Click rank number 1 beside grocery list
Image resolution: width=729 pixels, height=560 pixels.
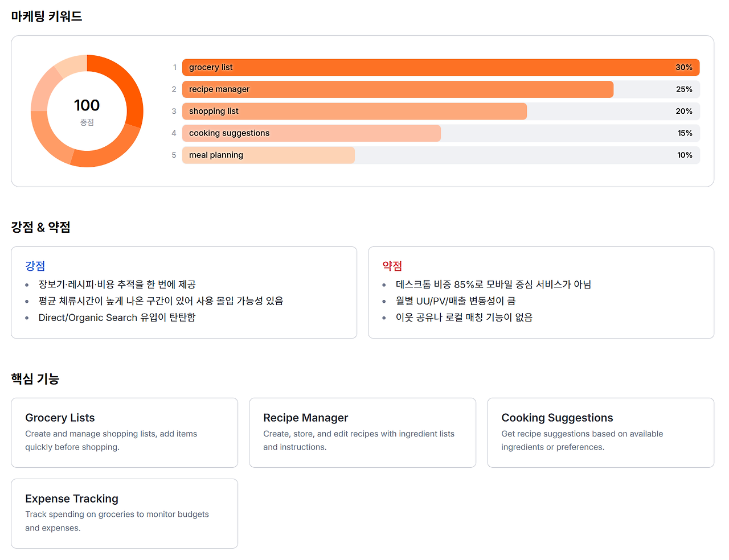point(174,67)
